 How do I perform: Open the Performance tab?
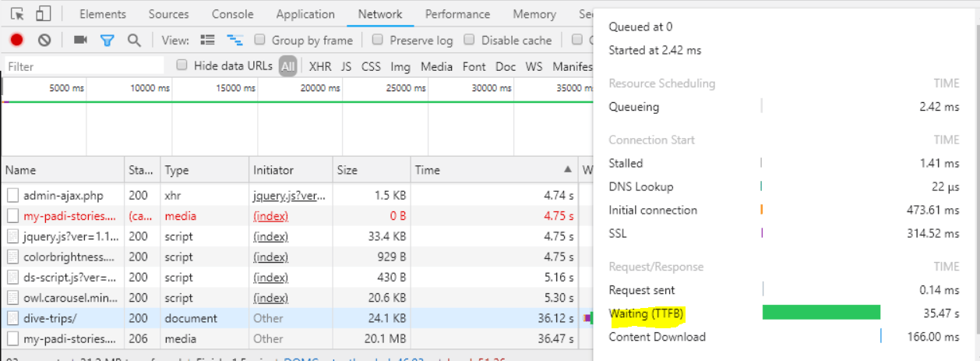pos(457,14)
